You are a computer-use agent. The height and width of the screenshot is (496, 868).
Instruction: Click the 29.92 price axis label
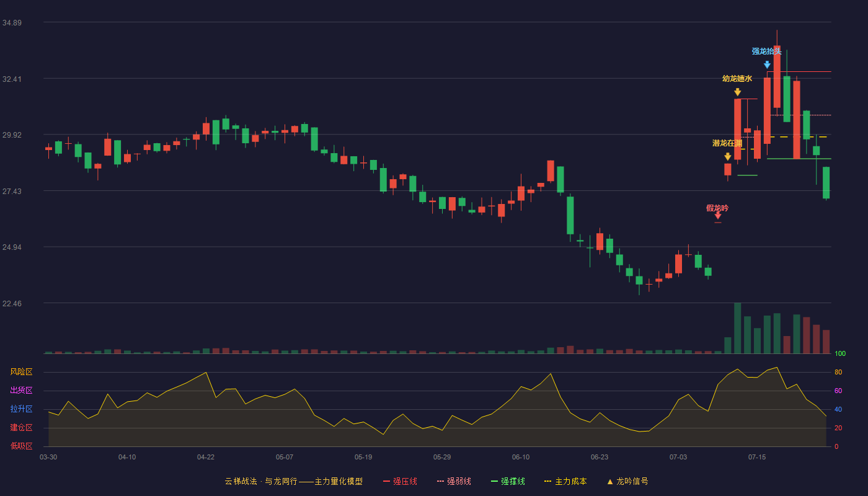click(x=12, y=135)
